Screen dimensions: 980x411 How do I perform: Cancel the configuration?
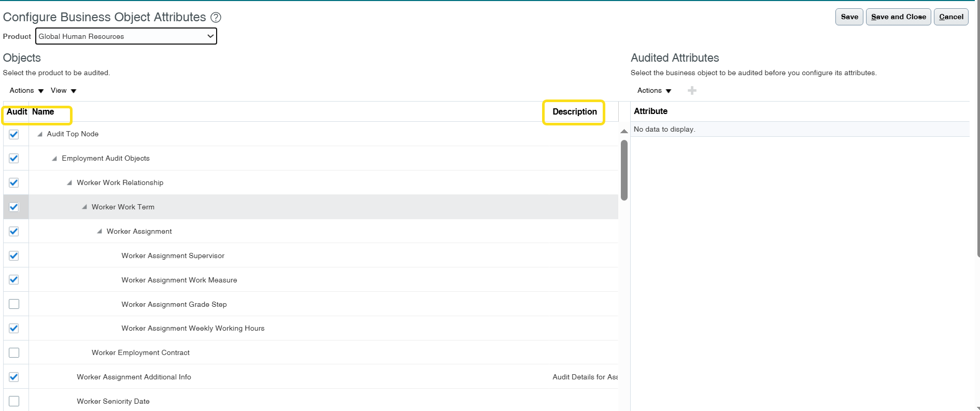click(x=951, y=17)
